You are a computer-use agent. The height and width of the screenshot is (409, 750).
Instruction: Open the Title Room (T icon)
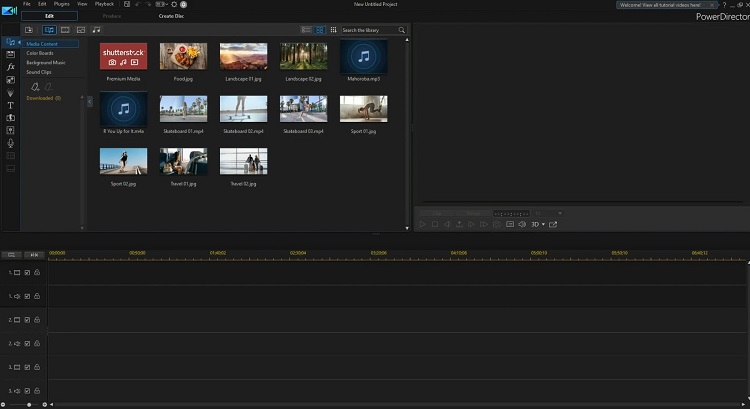coord(10,104)
